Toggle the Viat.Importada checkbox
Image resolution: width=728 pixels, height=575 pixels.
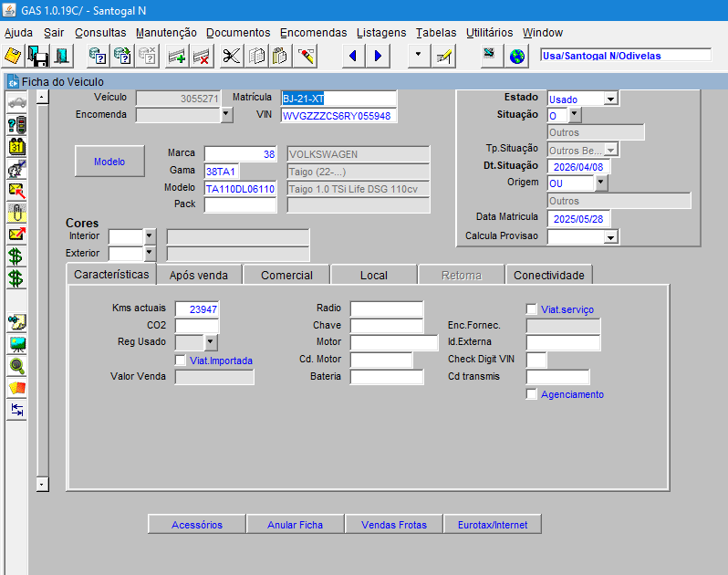[181, 361]
